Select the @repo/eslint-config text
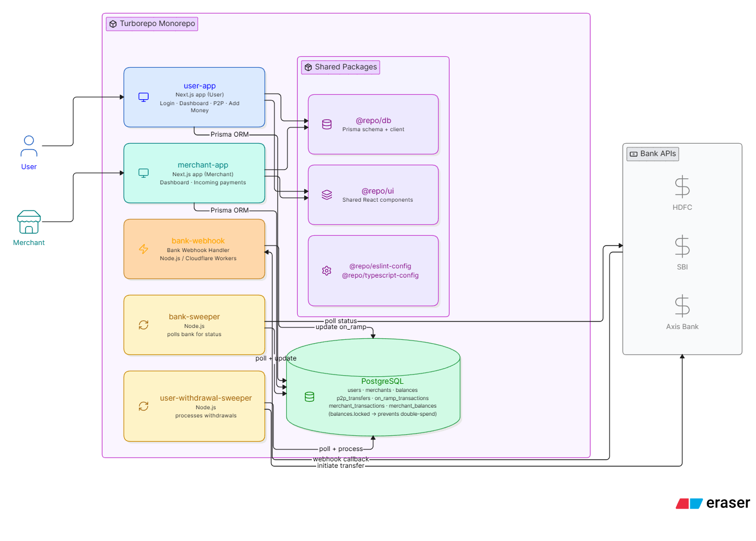The height and width of the screenshot is (541, 756). click(x=380, y=266)
